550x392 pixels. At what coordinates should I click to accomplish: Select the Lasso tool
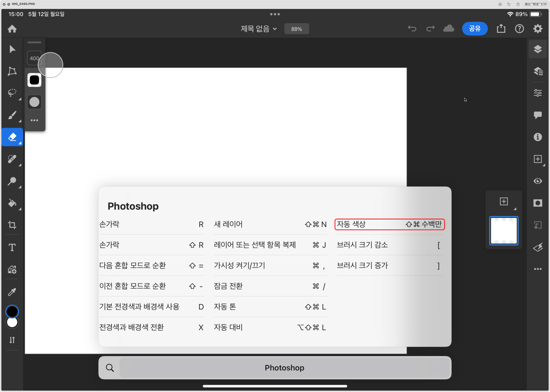(x=12, y=93)
